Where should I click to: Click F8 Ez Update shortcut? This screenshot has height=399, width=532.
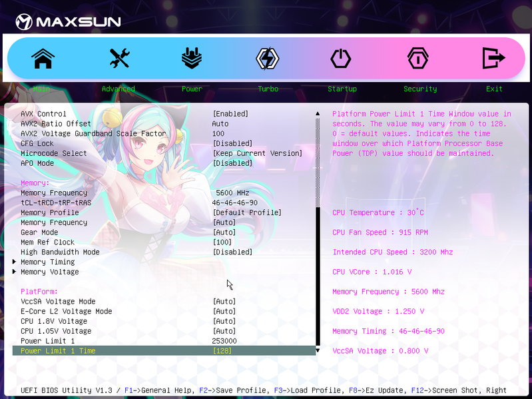point(378,390)
